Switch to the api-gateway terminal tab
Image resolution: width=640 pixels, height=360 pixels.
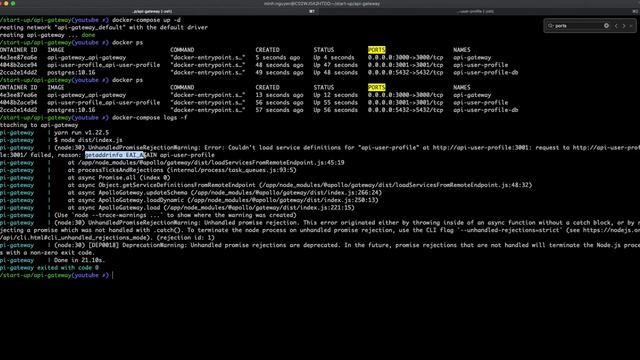coord(152,11)
